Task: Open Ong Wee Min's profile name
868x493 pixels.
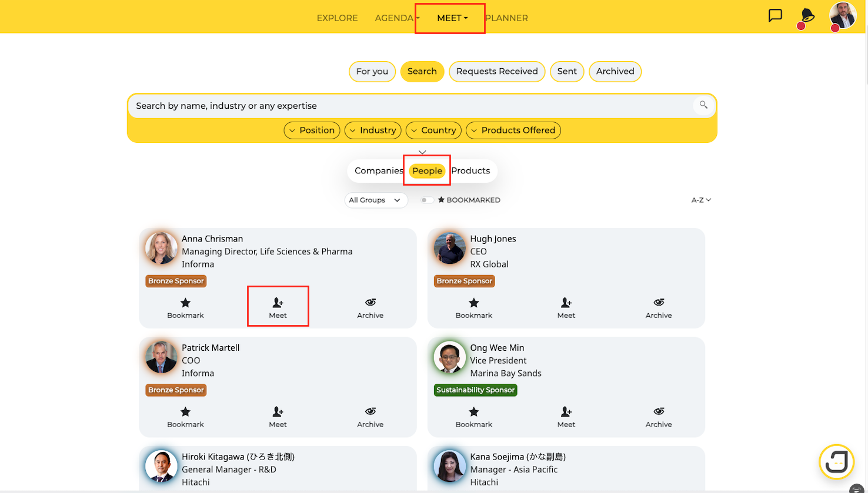Action: point(497,348)
